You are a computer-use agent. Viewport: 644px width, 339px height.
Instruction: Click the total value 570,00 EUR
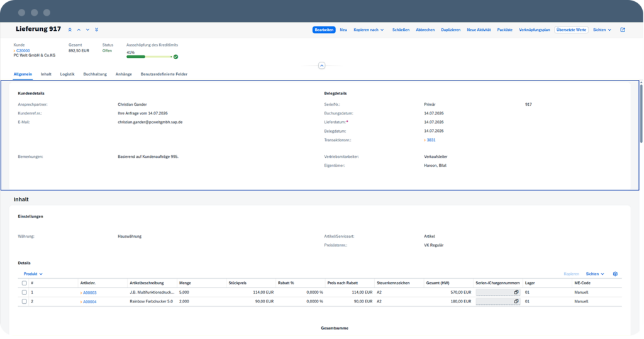click(x=461, y=292)
